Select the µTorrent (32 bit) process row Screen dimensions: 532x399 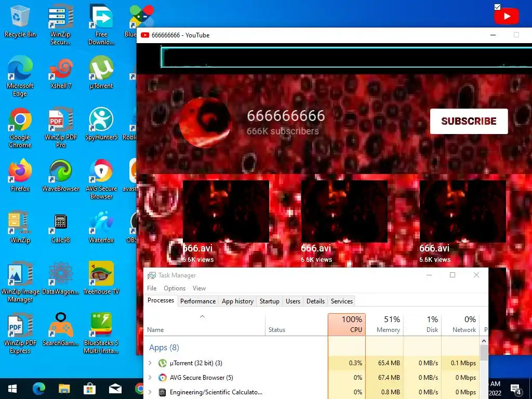312,363
